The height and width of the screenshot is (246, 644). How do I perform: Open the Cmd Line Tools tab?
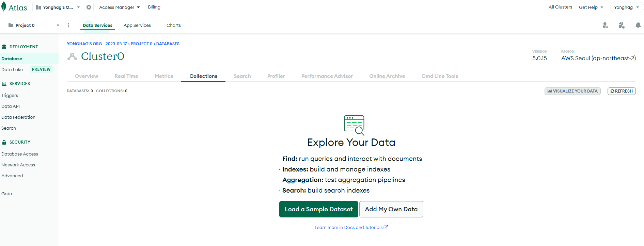point(440,76)
